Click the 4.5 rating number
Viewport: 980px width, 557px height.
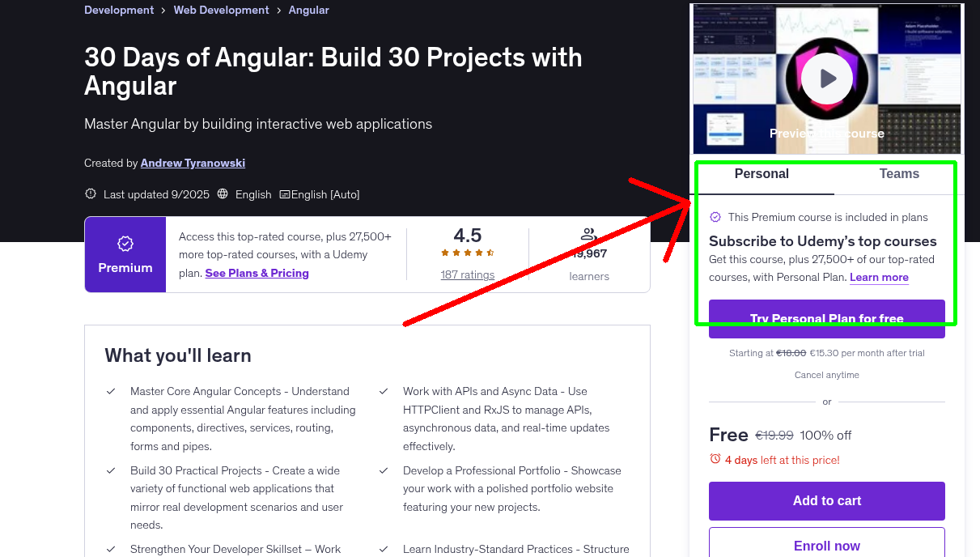[x=468, y=236]
